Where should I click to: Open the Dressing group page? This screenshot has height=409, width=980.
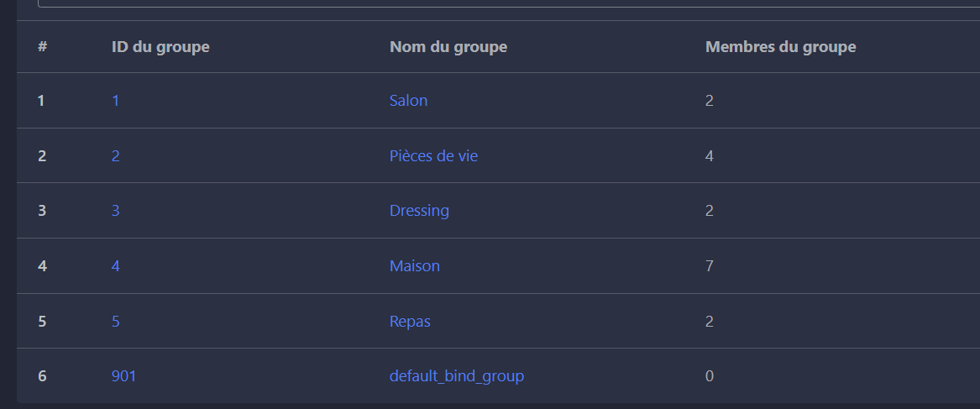[x=419, y=211]
